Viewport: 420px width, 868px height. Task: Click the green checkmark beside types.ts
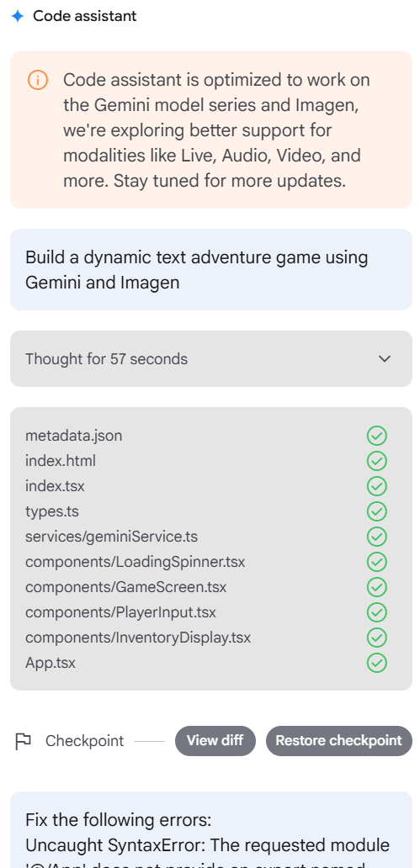coord(377,511)
